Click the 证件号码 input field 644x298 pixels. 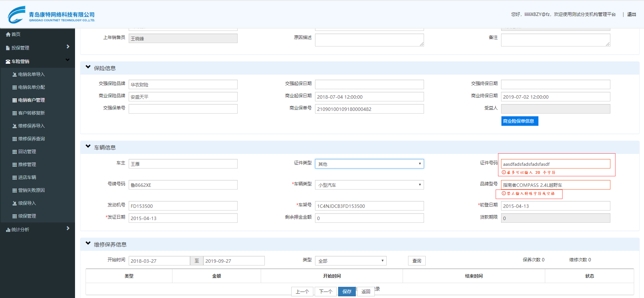[556, 164]
